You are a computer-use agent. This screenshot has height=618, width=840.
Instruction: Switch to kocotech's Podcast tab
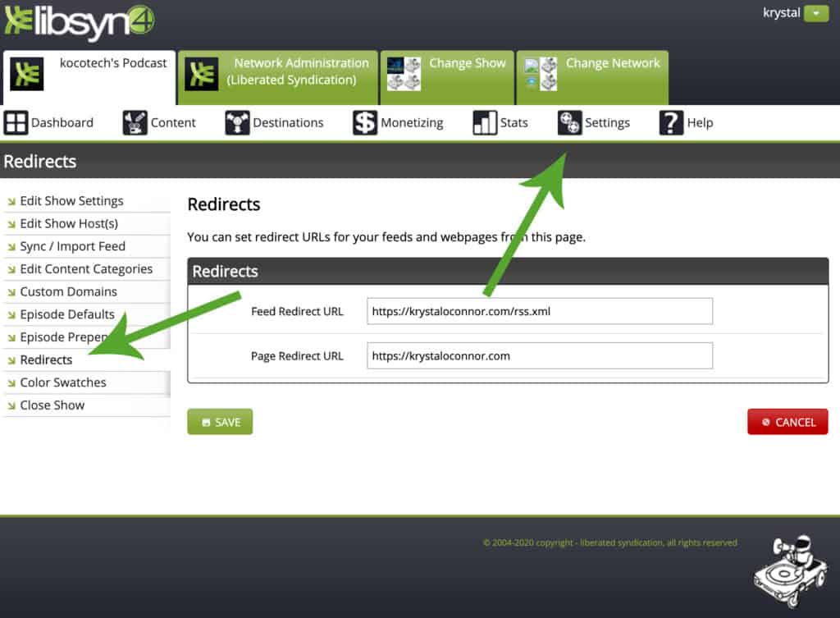point(89,74)
